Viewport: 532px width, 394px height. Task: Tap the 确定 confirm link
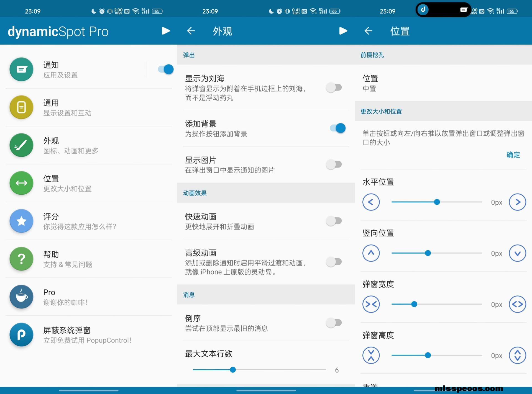513,155
